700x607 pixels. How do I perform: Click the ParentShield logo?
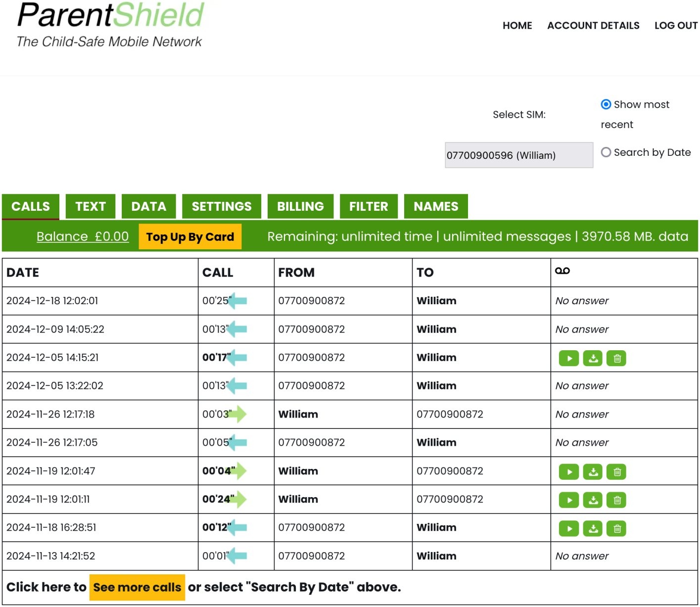tap(109, 24)
